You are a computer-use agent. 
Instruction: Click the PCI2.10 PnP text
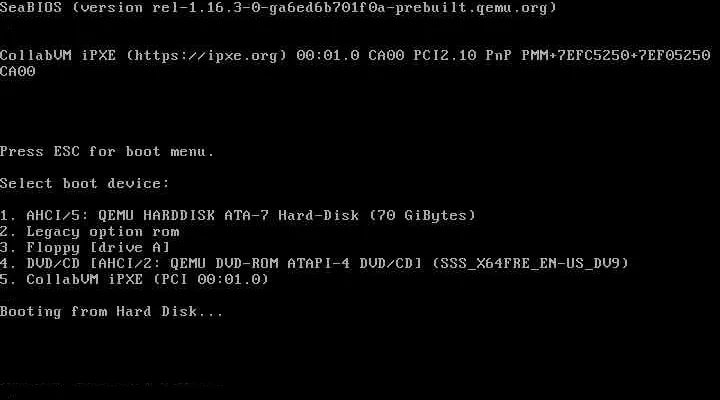tap(462, 56)
